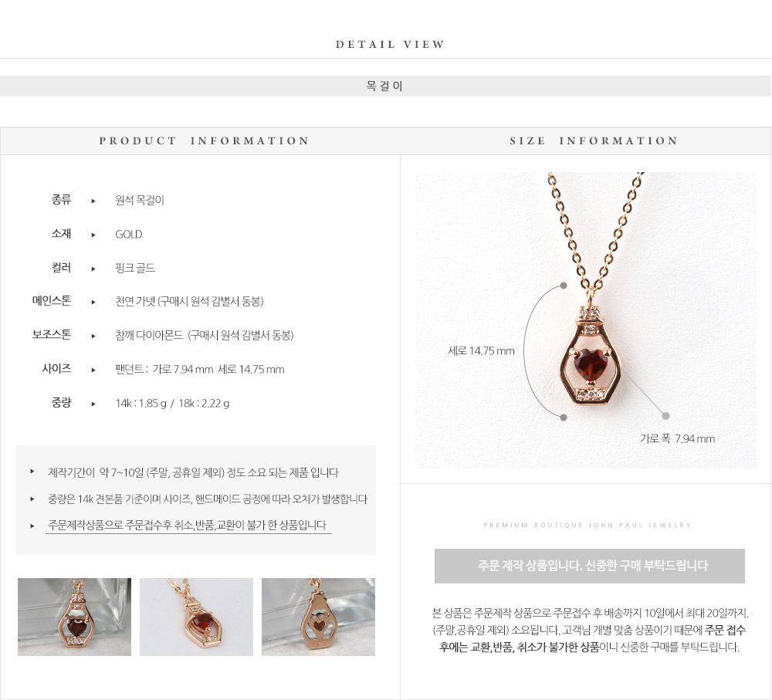Click the 가로 폭 7.94 mm label
This screenshot has height=700, width=772.
[x=677, y=438]
